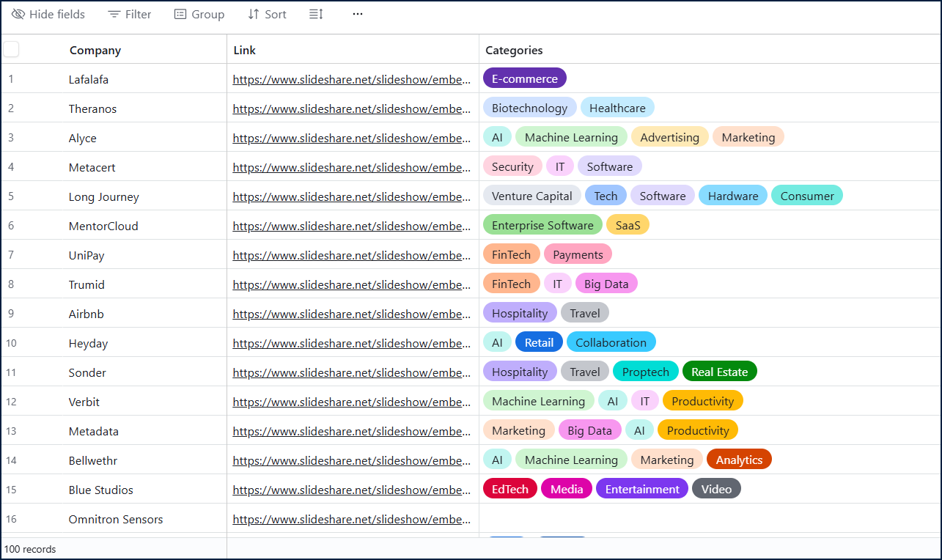This screenshot has height=560, width=942.
Task: Open the Sonder slideshare link
Action: click(x=352, y=372)
